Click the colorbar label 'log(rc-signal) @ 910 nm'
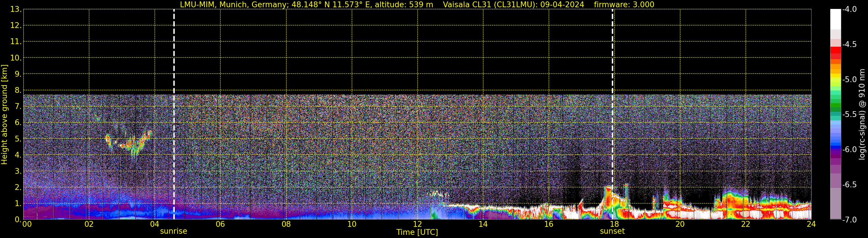Image resolution: width=868 pixels, height=238 pixels. click(x=862, y=114)
